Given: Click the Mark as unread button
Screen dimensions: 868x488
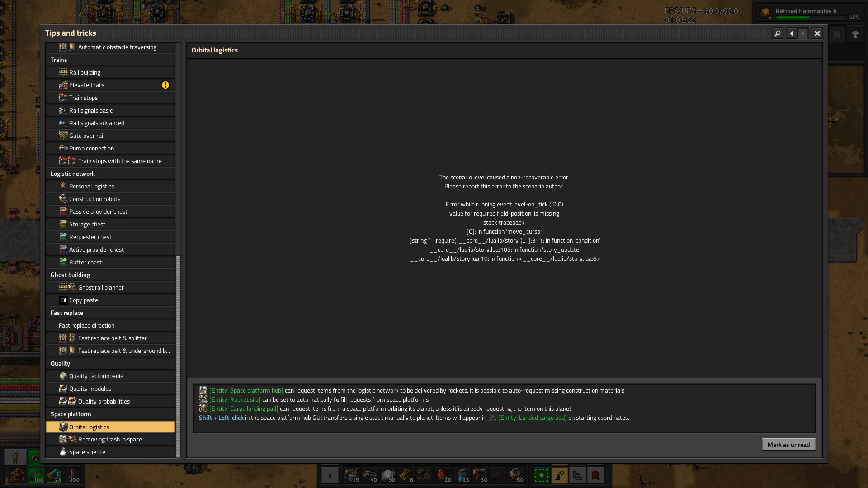Looking at the screenshot, I should pos(788,445).
